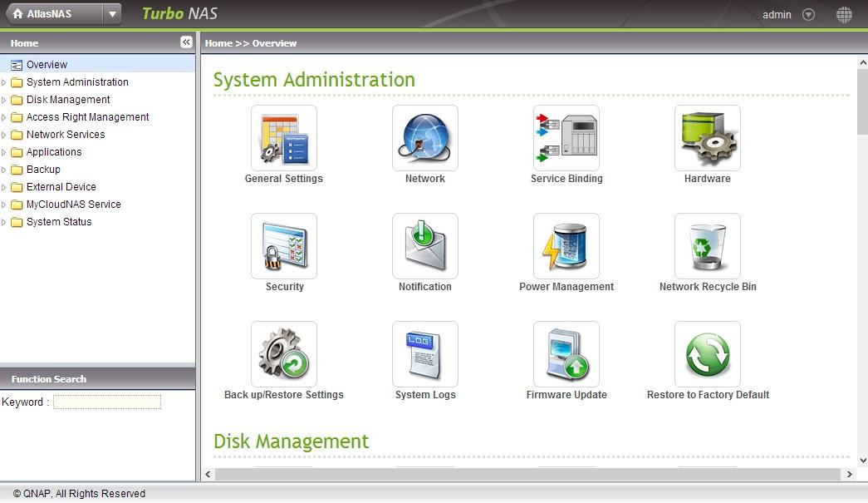
Task: Click the vertical scrollbar thumb
Action: coord(862,102)
